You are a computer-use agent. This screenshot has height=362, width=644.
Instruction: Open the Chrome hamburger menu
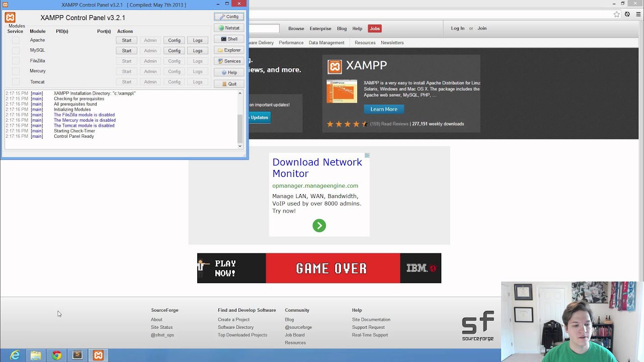click(638, 14)
